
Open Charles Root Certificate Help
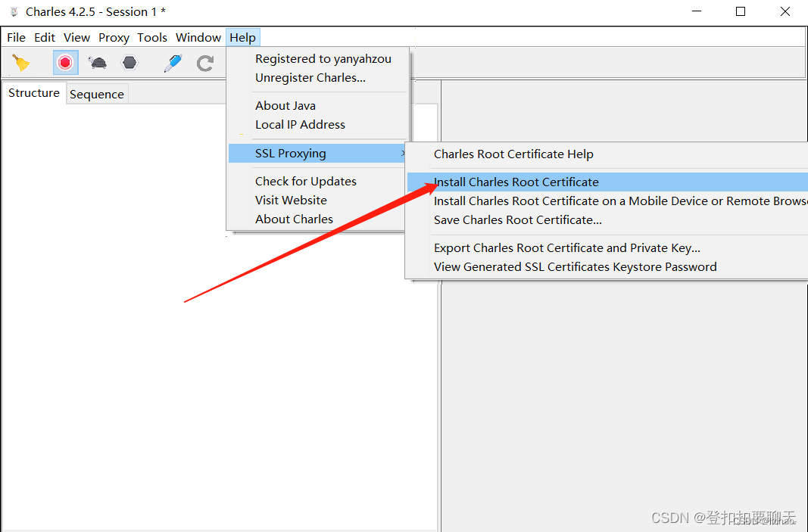(607, 154)
